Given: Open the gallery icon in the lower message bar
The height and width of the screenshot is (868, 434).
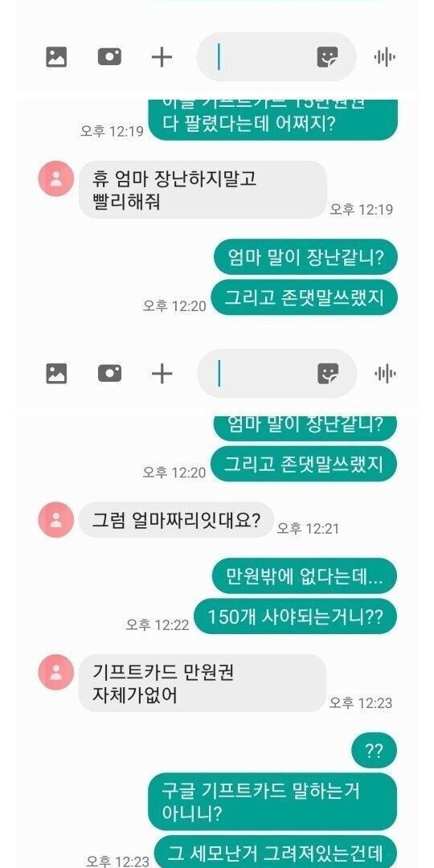Looking at the screenshot, I should click(x=56, y=374).
